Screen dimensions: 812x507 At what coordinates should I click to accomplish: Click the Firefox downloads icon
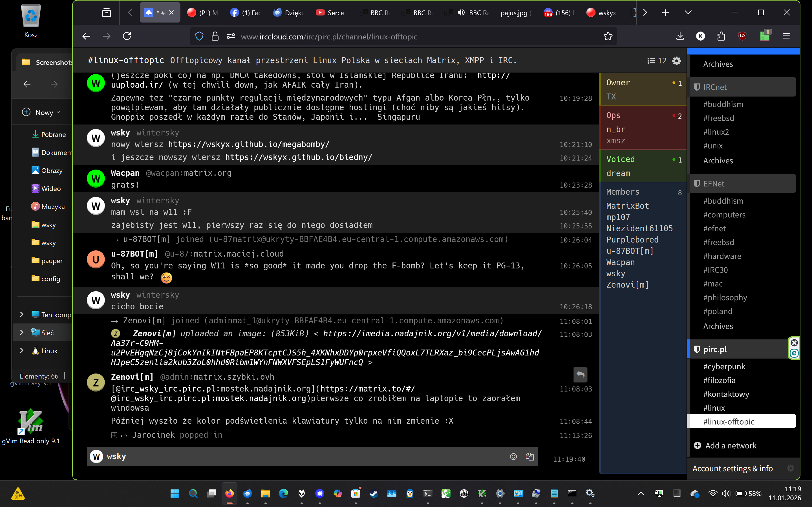point(680,36)
